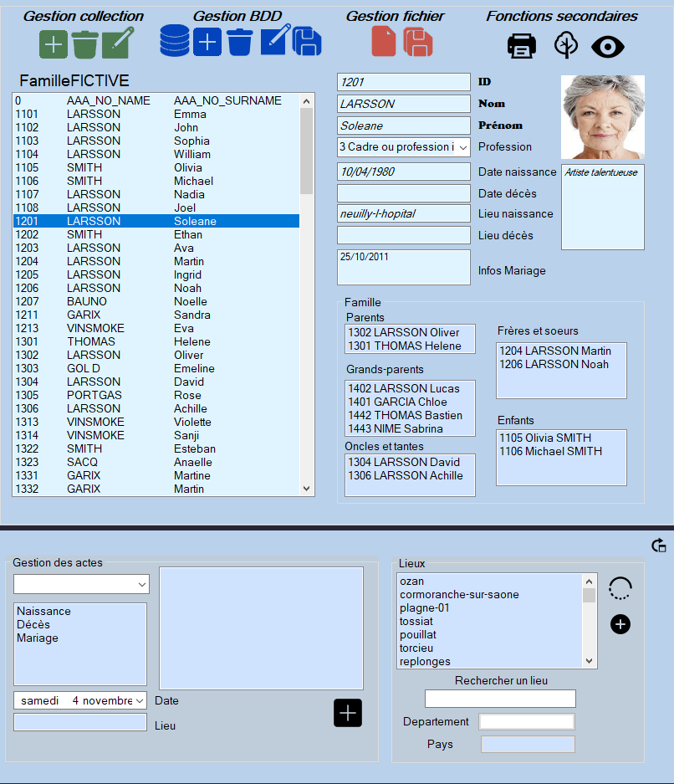Click the blue database stack icon
674x784 pixels.
click(175, 41)
